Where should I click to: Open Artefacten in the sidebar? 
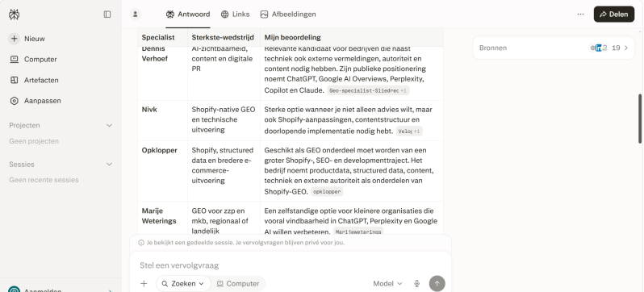[34, 80]
